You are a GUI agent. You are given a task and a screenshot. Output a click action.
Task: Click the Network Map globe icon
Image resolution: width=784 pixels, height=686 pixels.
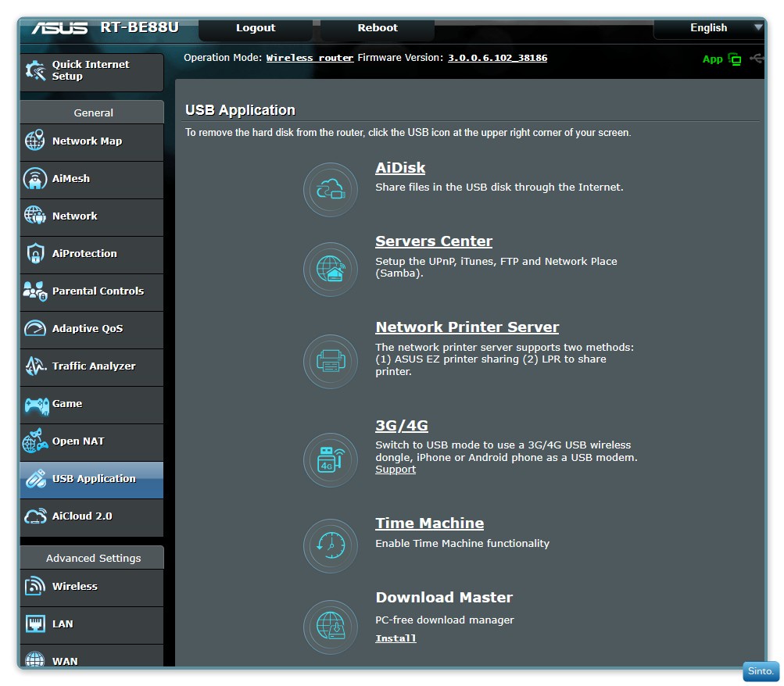click(35, 141)
